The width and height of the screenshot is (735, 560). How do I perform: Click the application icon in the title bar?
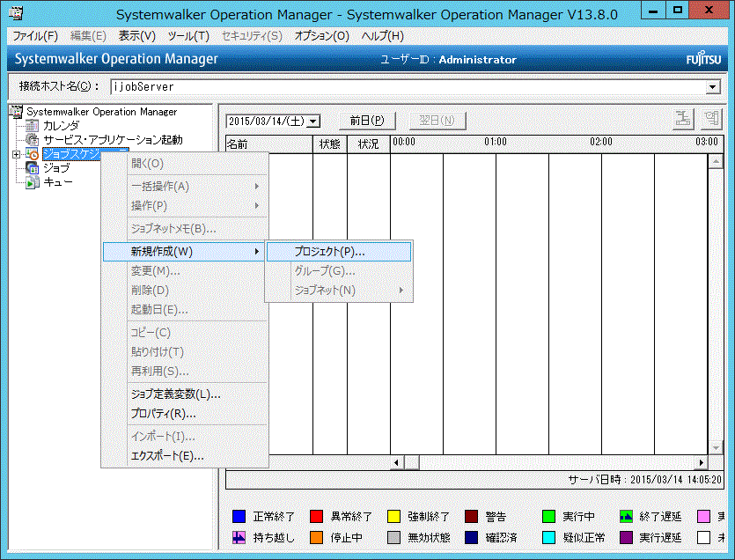[16, 12]
